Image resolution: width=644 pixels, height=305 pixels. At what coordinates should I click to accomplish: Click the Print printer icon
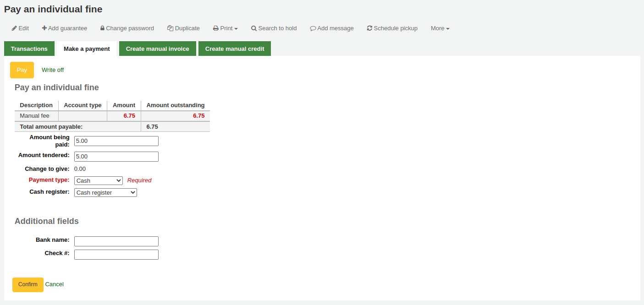click(215, 28)
